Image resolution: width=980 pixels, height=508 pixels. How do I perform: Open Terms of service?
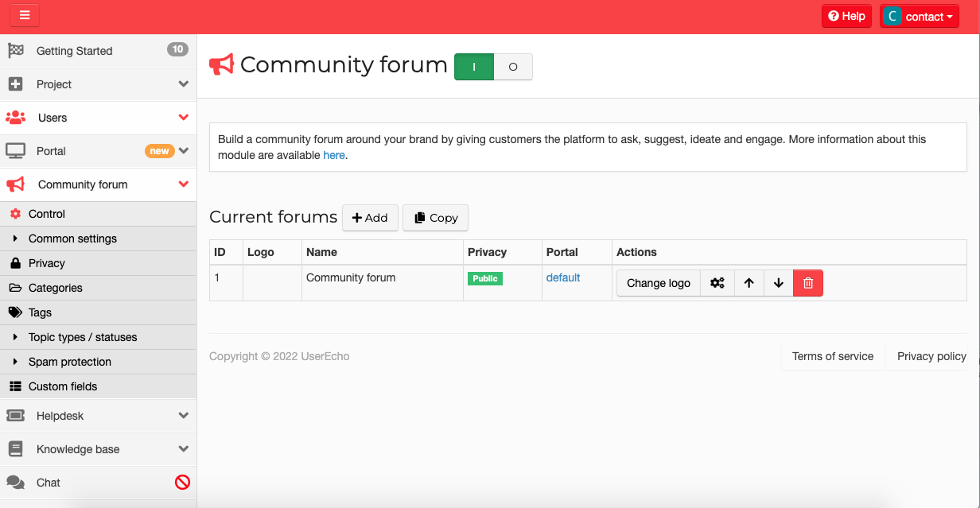(x=833, y=356)
